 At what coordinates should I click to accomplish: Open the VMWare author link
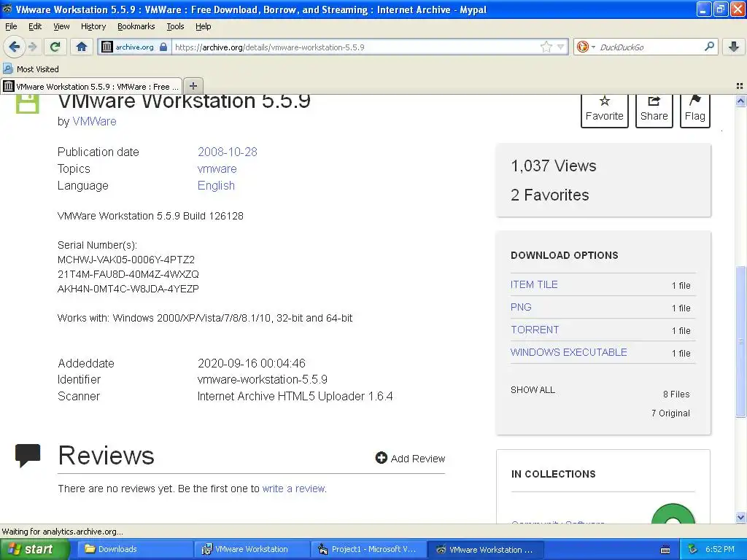[94, 122]
